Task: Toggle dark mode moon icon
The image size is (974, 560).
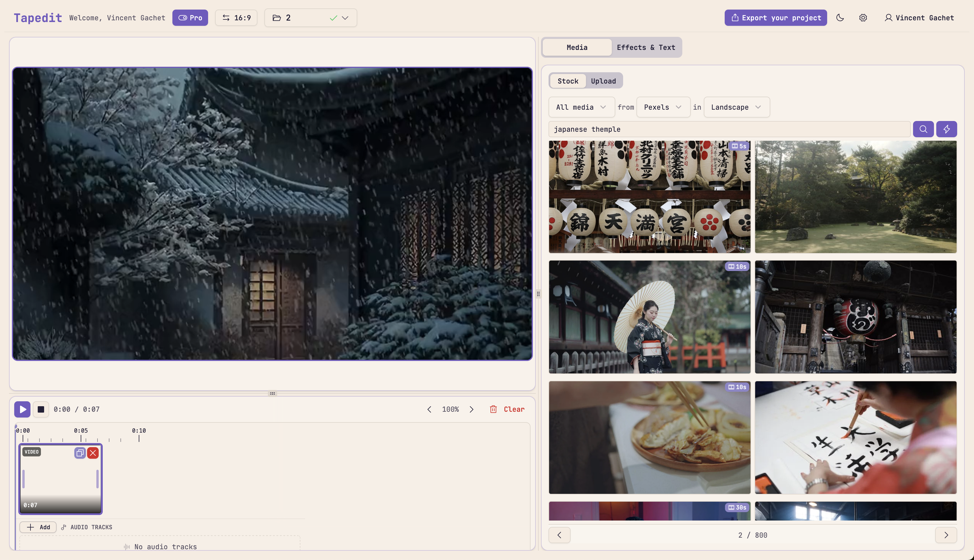Action: click(x=840, y=18)
